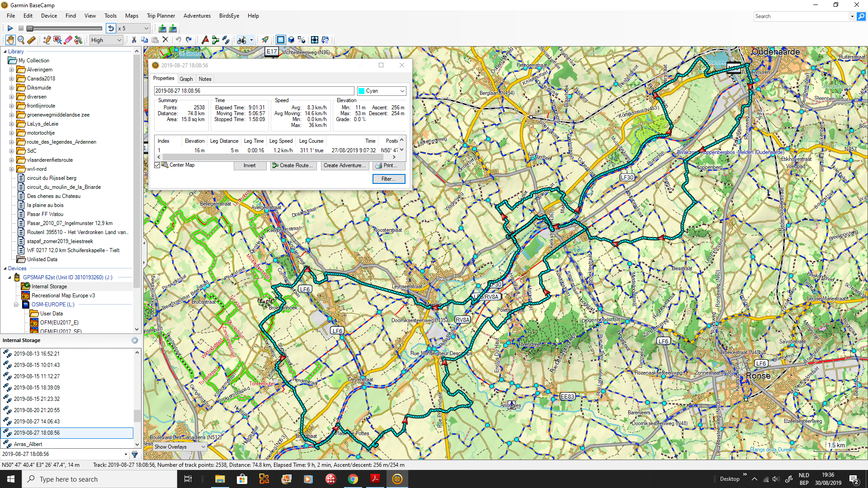
Task: Collapse the Devices section
Action: (x=5, y=268)
